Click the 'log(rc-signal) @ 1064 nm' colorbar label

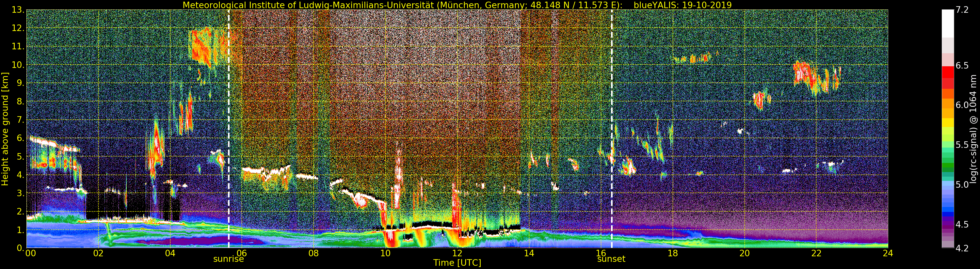point(973,129)
